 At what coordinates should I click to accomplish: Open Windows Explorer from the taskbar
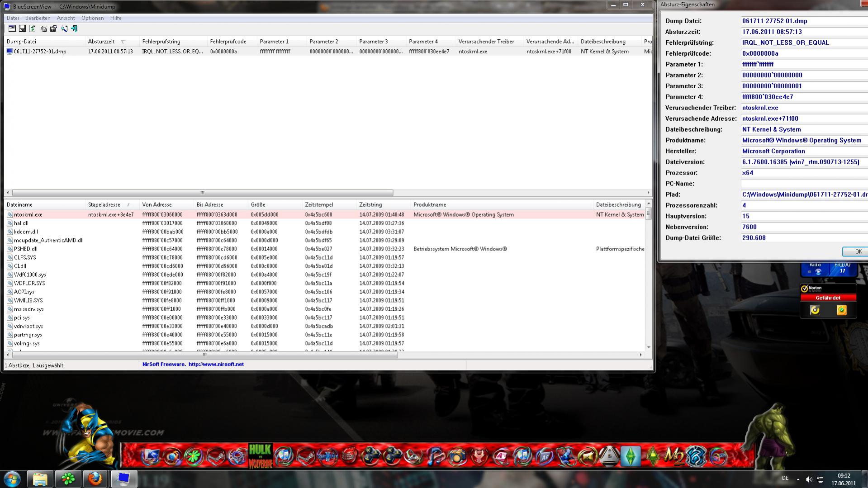(x=40, y=479)
